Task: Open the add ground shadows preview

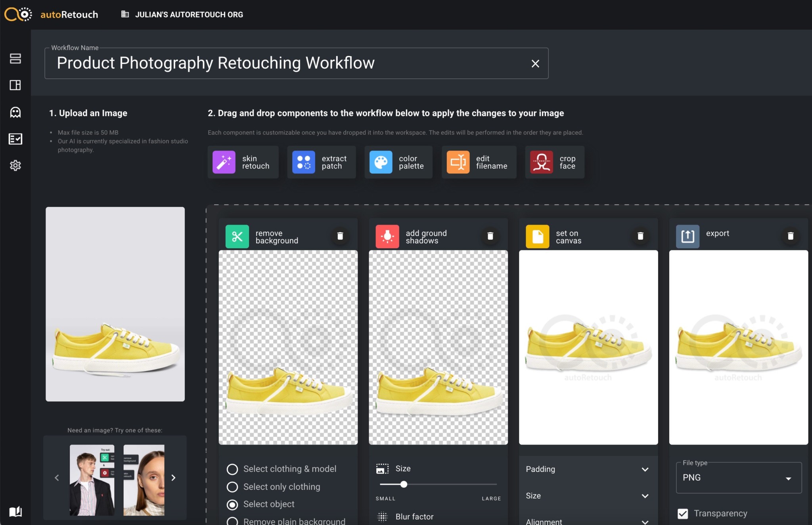Action: pos(438,347)
